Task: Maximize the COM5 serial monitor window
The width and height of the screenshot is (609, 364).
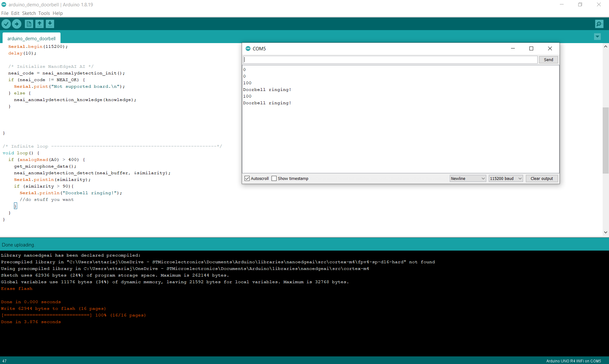Action: (x=531, y=48)
